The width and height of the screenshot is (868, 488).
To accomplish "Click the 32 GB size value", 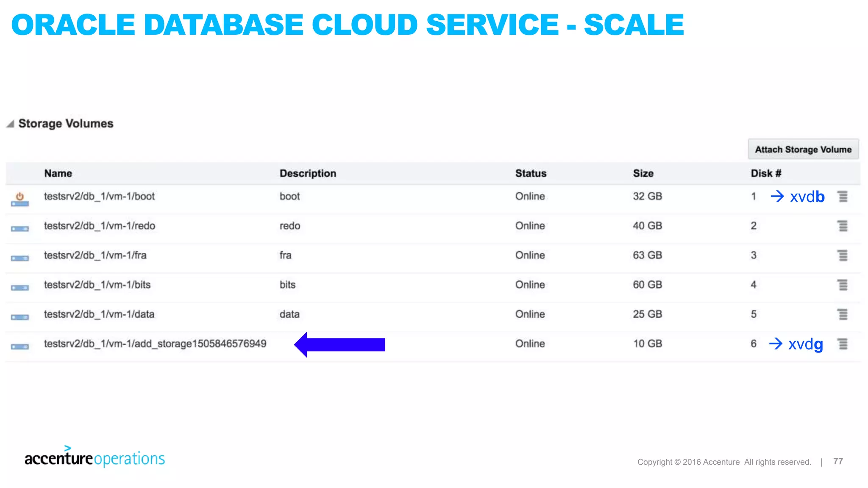I will 648,197.
